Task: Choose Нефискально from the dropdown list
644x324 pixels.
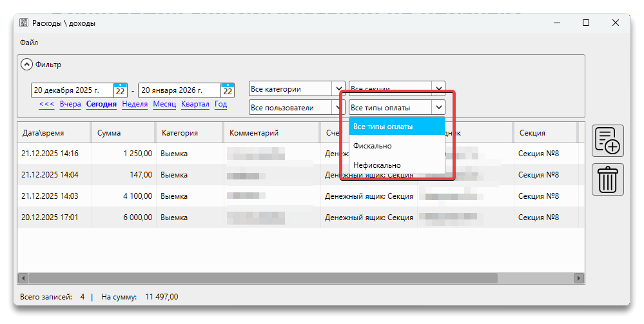Action: [376, 165]
